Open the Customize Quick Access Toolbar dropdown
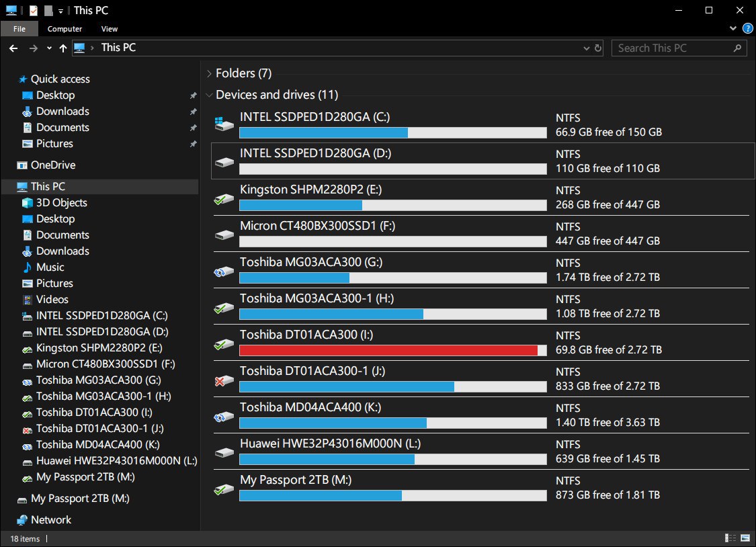756x547 pixels. (60, 11)
